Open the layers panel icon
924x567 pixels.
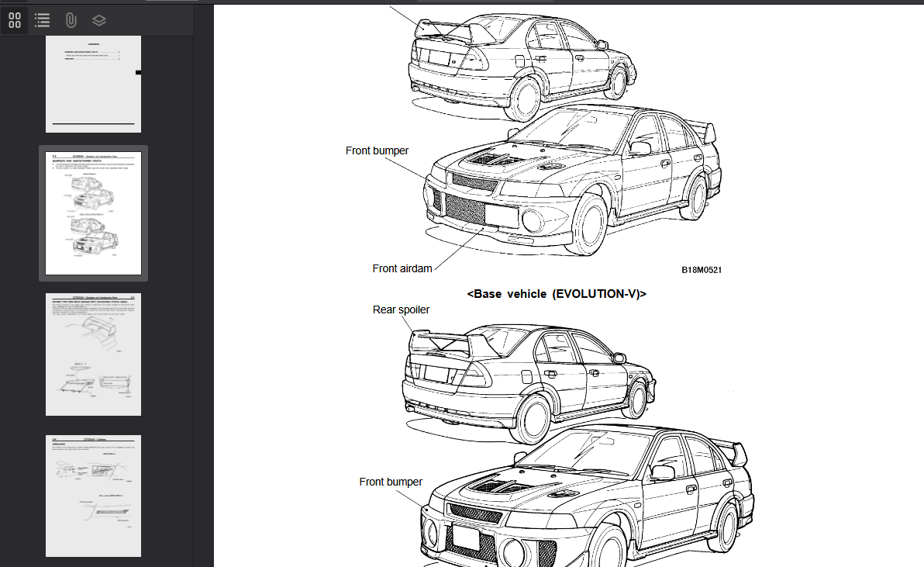click(99, 21)
